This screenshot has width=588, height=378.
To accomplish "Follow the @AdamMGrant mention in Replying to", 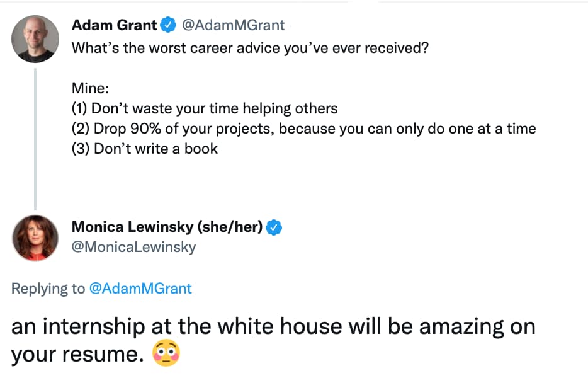I will [140, 289].
